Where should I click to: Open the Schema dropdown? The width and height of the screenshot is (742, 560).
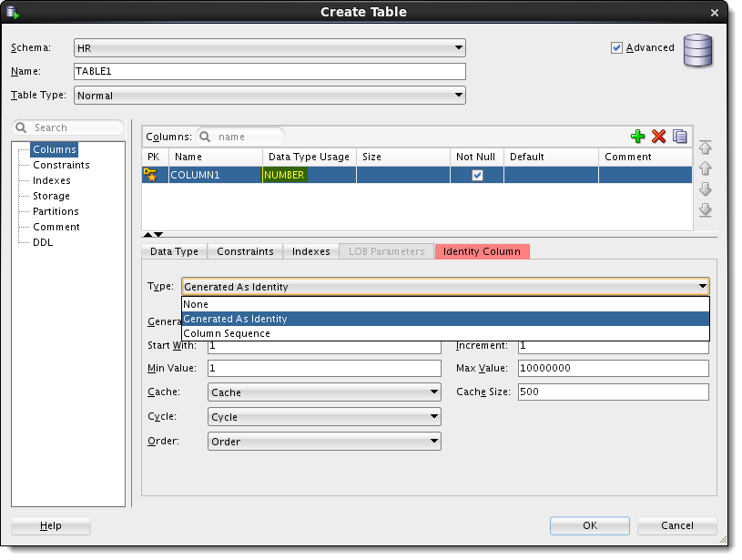click(269, 48)
